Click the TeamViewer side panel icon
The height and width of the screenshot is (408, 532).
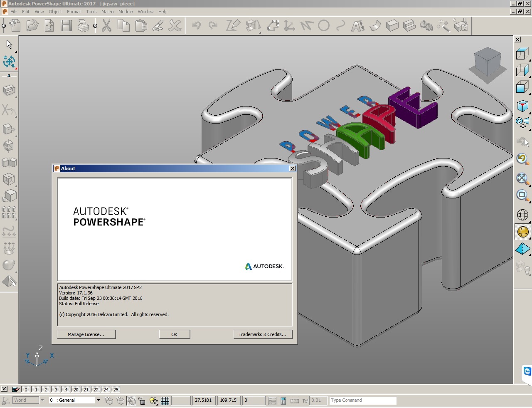click(527, 371)
